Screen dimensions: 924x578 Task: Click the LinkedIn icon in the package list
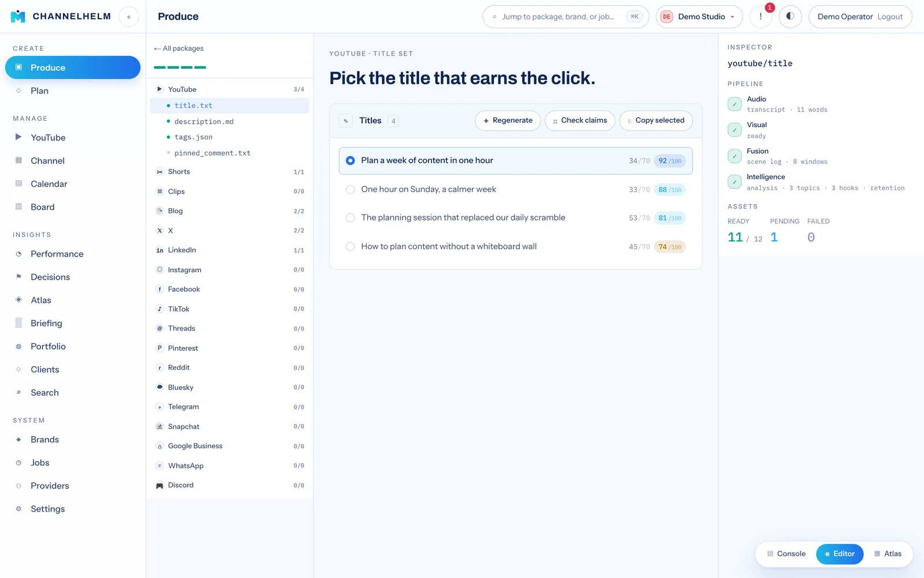click(160, 250)
